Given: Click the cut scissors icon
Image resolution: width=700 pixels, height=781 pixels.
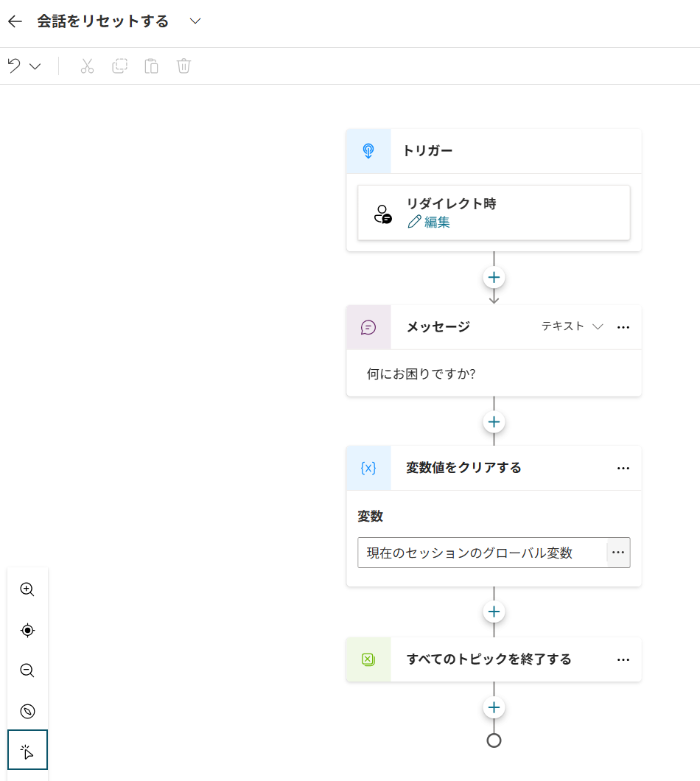Looking at the screenshot, I should point(87,66).
